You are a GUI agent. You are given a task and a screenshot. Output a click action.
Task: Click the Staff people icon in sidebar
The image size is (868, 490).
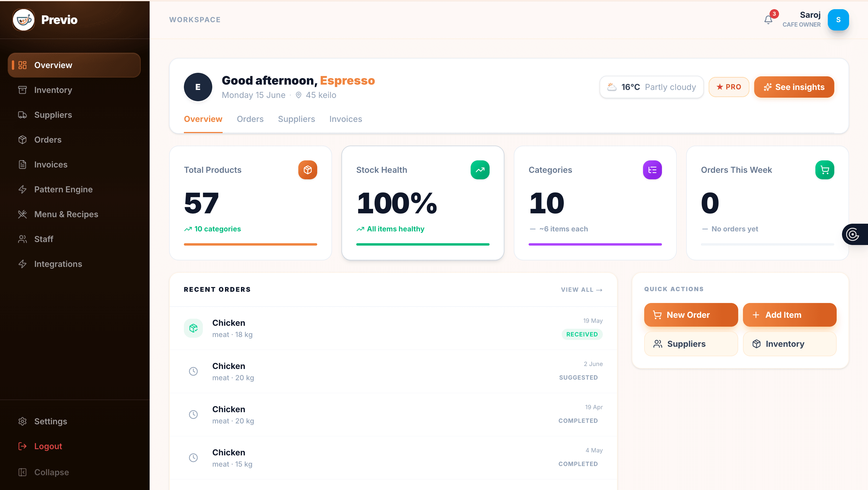pyautogui.click(x=22, y=239)
